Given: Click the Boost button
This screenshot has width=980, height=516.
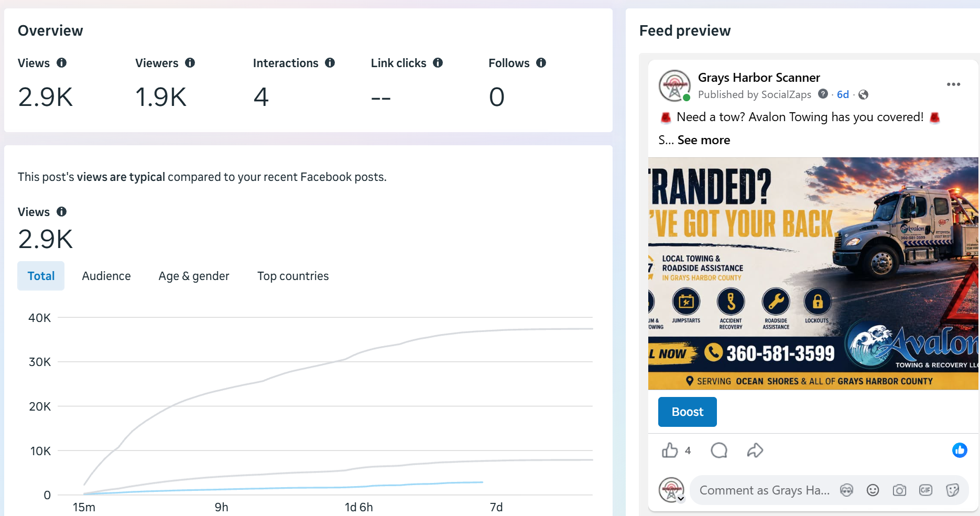Looking at the screenshot, I should click(x=688, y=412).
